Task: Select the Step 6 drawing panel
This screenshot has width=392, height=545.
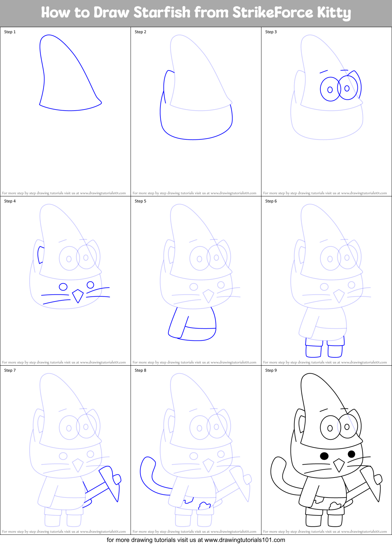Action: [x=327, y=281]
